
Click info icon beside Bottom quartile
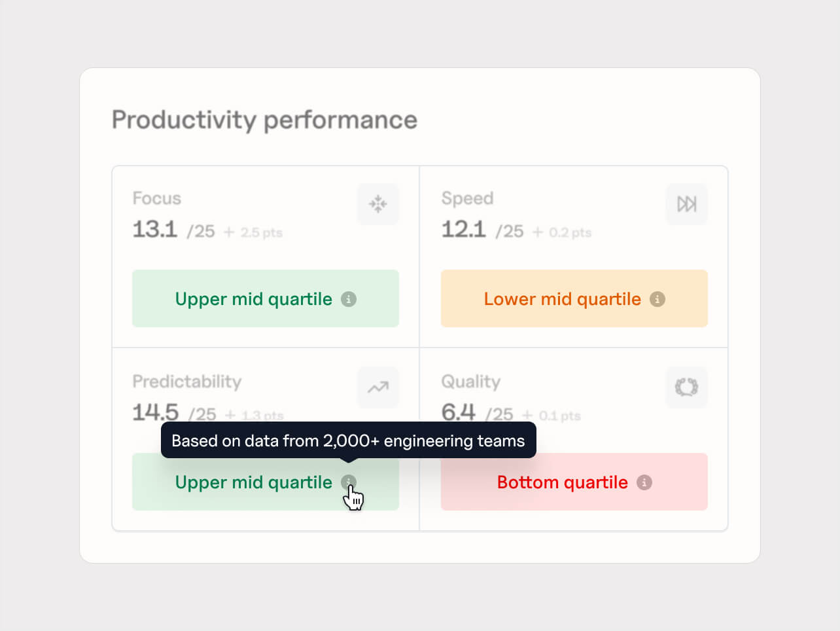point(644,482)
